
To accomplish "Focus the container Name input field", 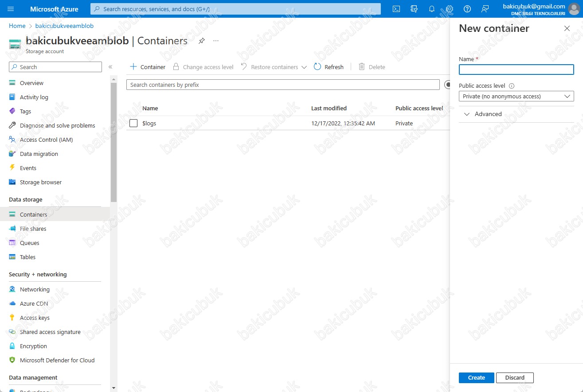I will click(x=516, y=70).
